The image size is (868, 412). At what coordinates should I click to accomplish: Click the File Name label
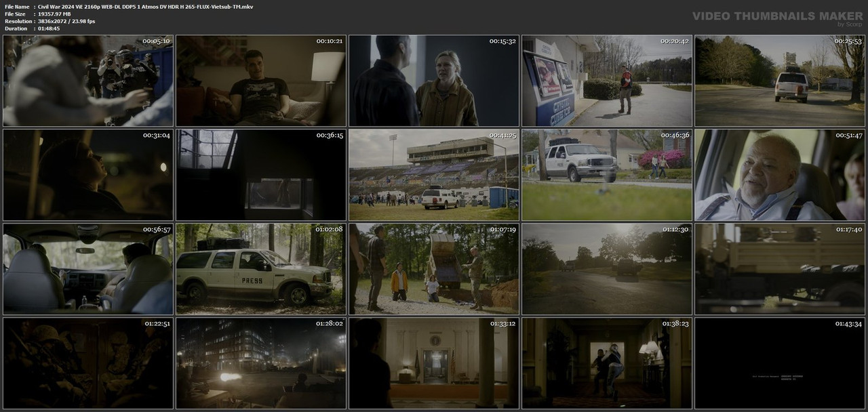[17, 6]
